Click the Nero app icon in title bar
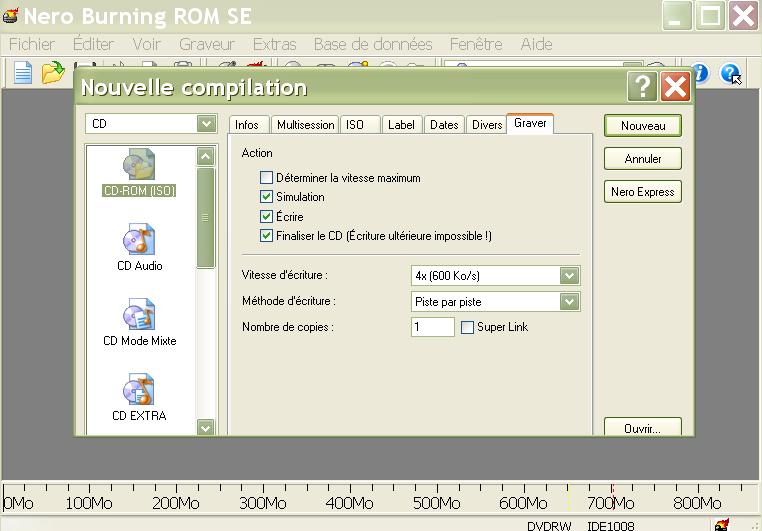This screenshot has height=531, width=762. click(x=10, y=16)
